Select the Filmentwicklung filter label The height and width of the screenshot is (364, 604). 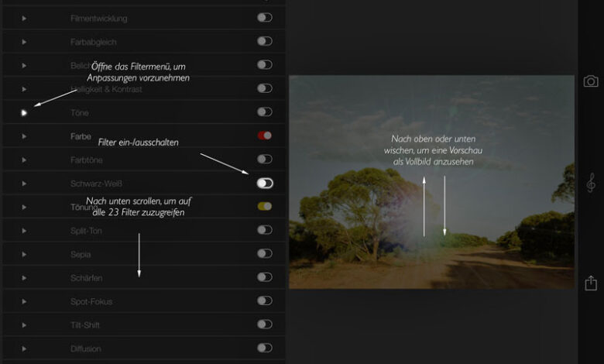[98, 19]
